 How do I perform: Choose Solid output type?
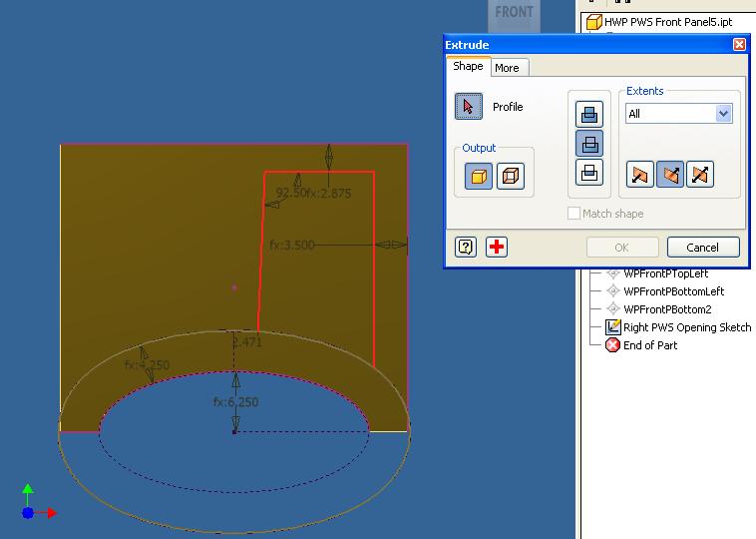point(479,176)
